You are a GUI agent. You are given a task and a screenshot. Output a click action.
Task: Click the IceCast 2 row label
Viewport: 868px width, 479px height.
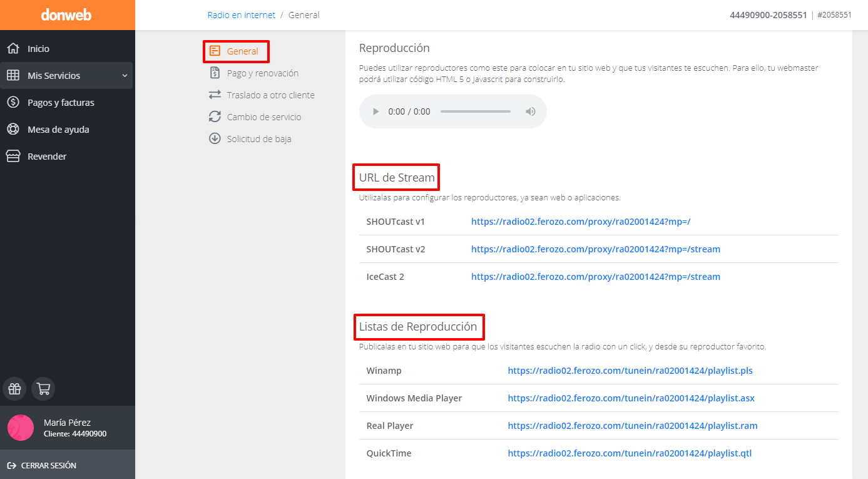[385, 277]
